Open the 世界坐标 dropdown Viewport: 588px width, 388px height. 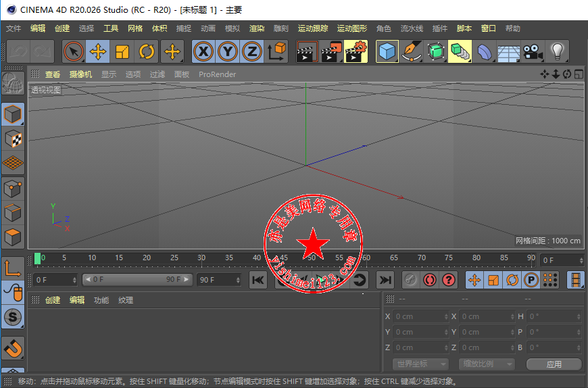(x=420, y=364)
